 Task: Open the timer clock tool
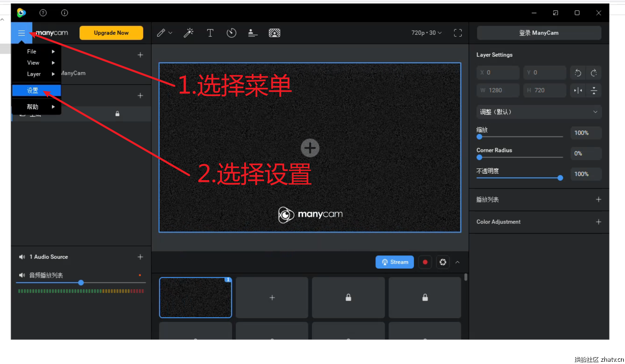point(232,33)
